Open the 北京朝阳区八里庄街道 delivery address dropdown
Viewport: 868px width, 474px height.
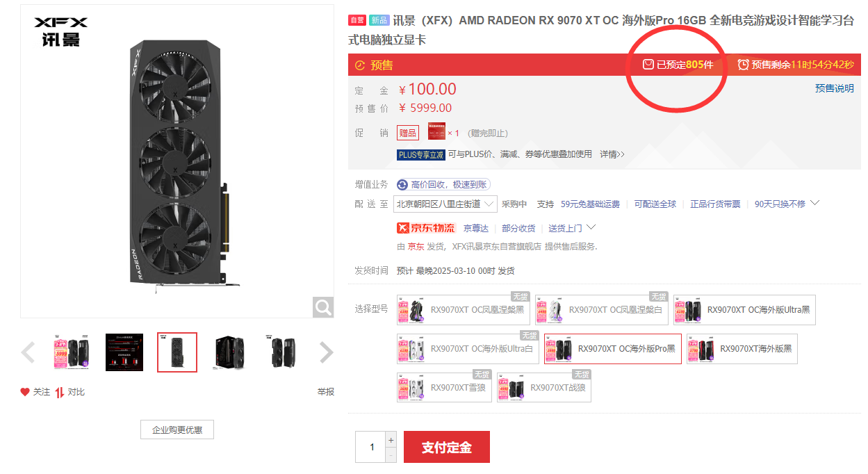[x=445, y=204]
